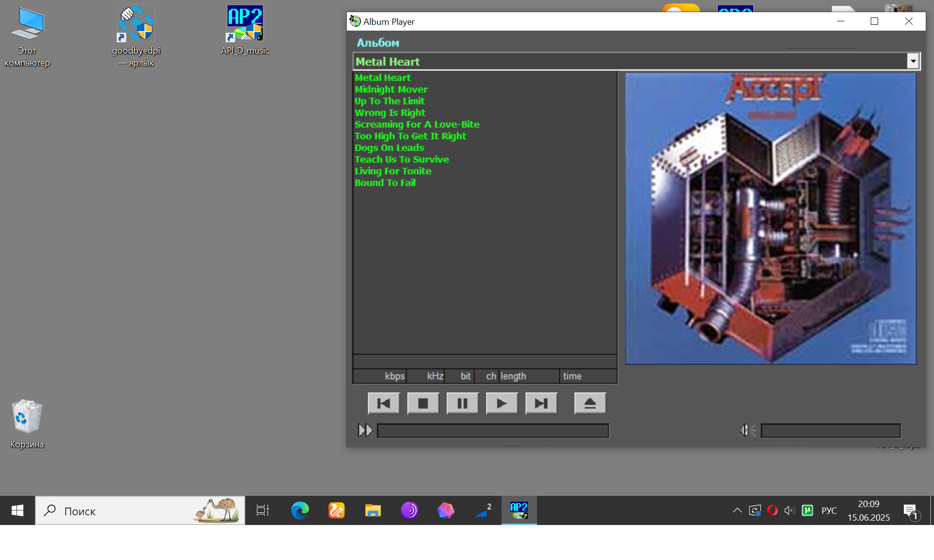
Task: Select the track Midnight Mover
Action: [391, 89]
